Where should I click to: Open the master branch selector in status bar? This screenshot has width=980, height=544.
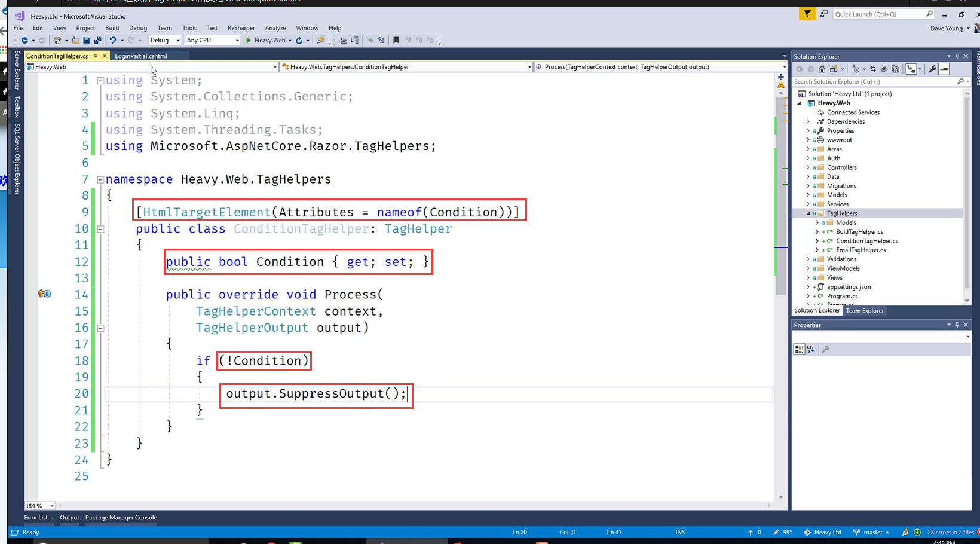pos(872,532)
